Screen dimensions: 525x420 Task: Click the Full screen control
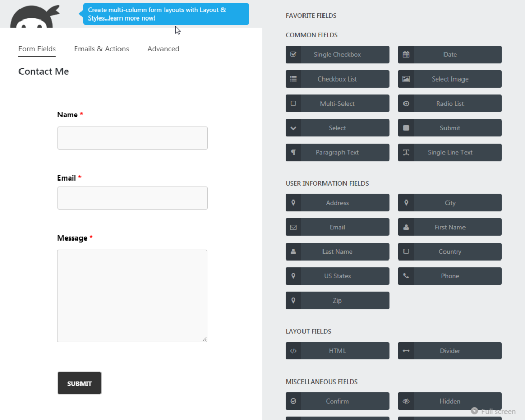coord(493,411)
